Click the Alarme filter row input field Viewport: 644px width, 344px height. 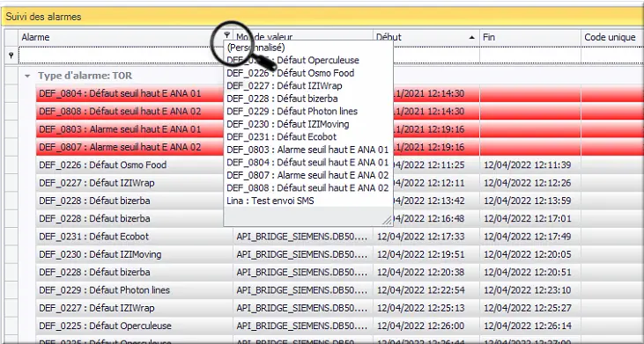pos(122,55)
